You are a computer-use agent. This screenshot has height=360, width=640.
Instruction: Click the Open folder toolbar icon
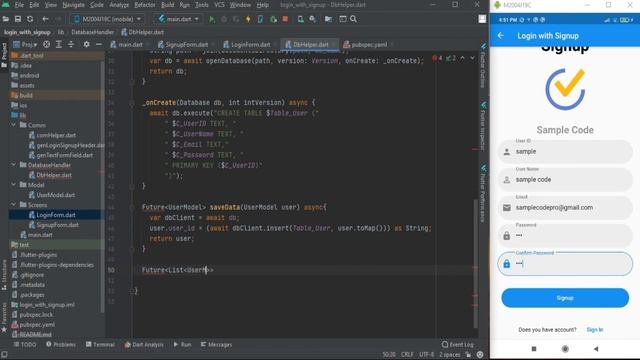[x=6, y=19]
